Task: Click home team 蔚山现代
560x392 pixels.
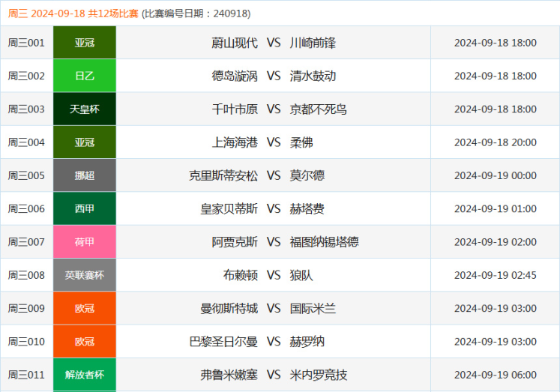Action: (x=235, y=43)
